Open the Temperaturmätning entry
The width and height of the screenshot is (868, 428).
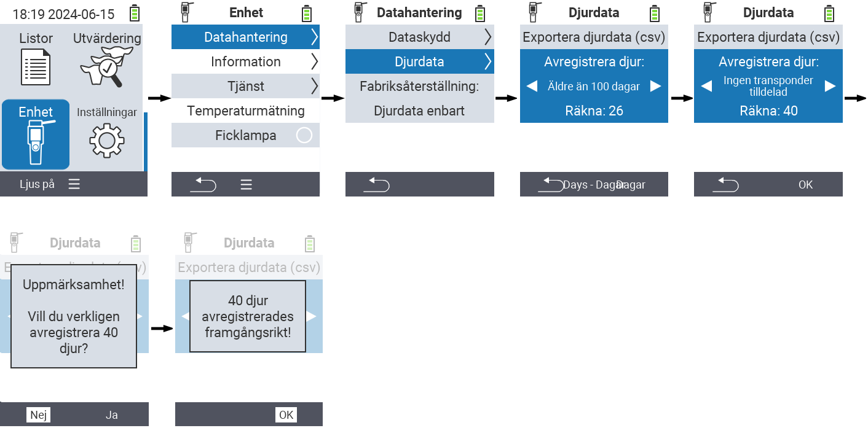click(245, 111)
